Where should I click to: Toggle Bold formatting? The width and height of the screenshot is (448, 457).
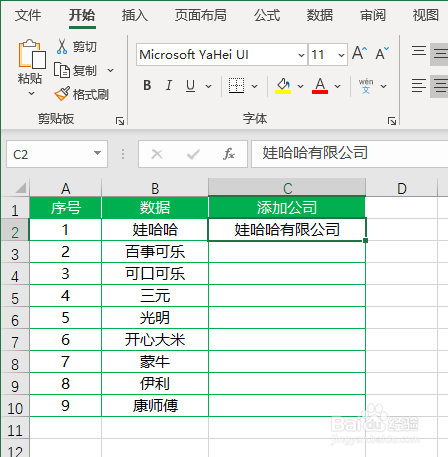(x=147, y=86)
